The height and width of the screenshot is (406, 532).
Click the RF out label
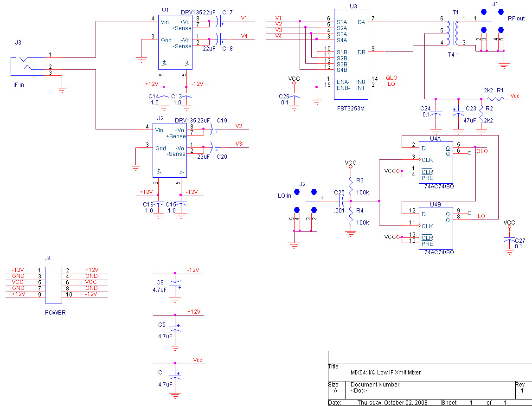516,19
